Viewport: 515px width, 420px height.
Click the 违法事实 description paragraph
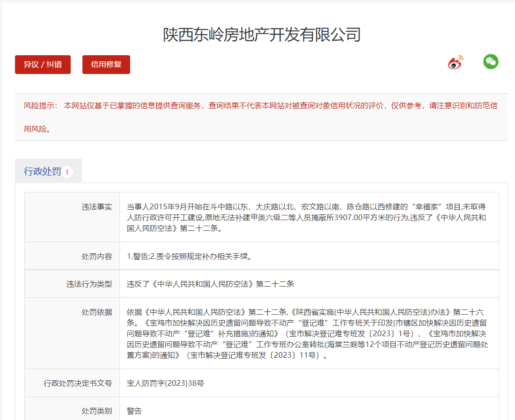pyautogui.click(x=306, y=218)
